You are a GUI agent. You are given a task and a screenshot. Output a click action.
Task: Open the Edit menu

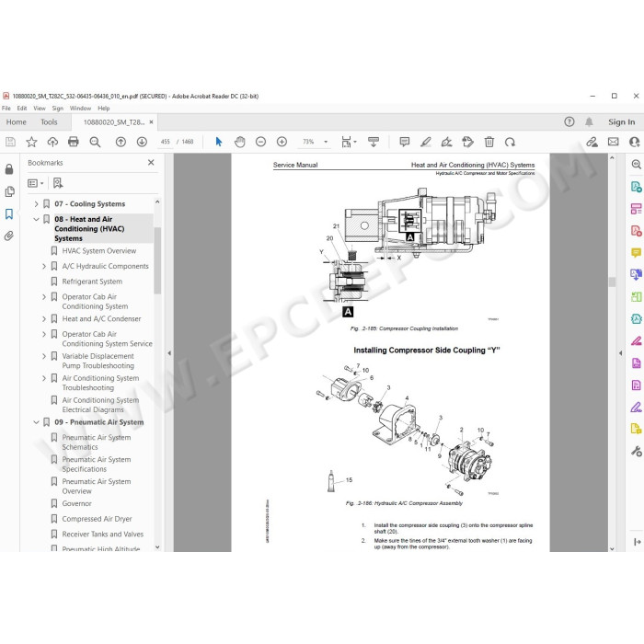pyautogui.click(x=22, y=109)
